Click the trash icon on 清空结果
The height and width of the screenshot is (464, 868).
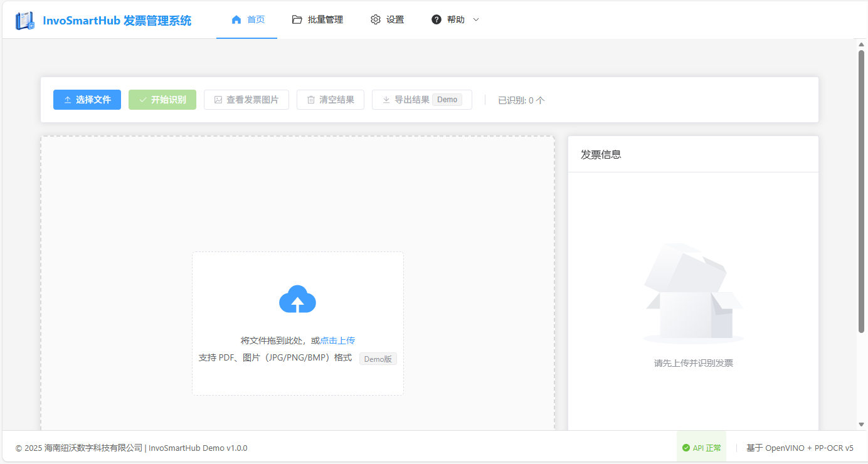click(310, 99)
